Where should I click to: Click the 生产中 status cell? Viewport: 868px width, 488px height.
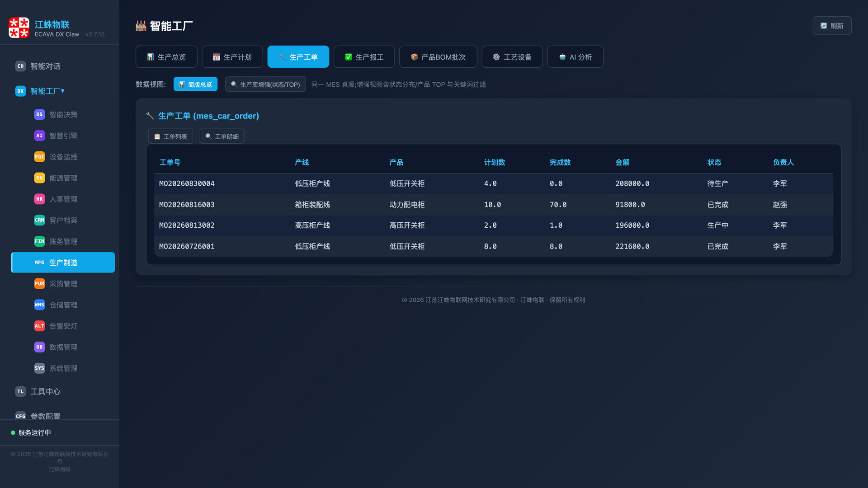pyautogui.click(x=718, y=225)
